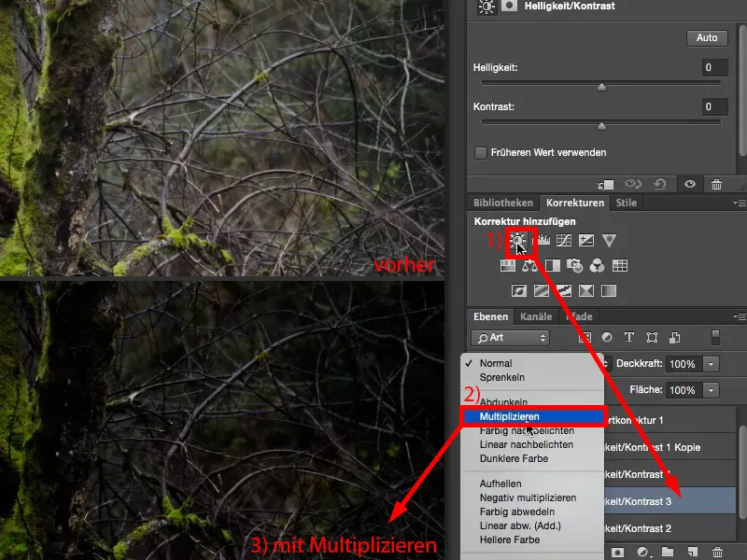Filter layers by adjustment layers icon
The image size is (747, 560).
[607, 337]
